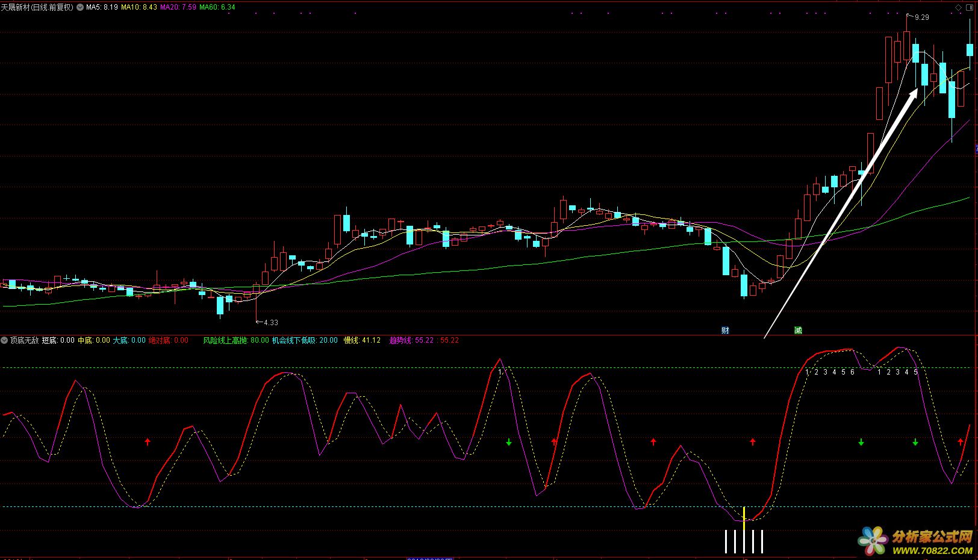Click the side panel toggle icon at top-right
The width and height of the screenshot is (978, 560).
[x=971, y=7]
